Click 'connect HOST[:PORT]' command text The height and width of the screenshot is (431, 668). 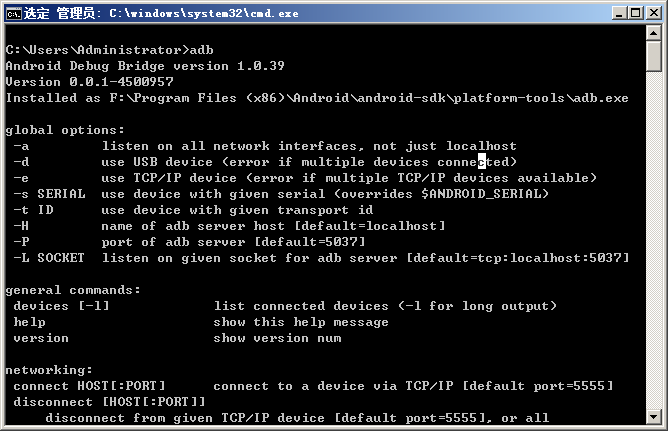89,386
